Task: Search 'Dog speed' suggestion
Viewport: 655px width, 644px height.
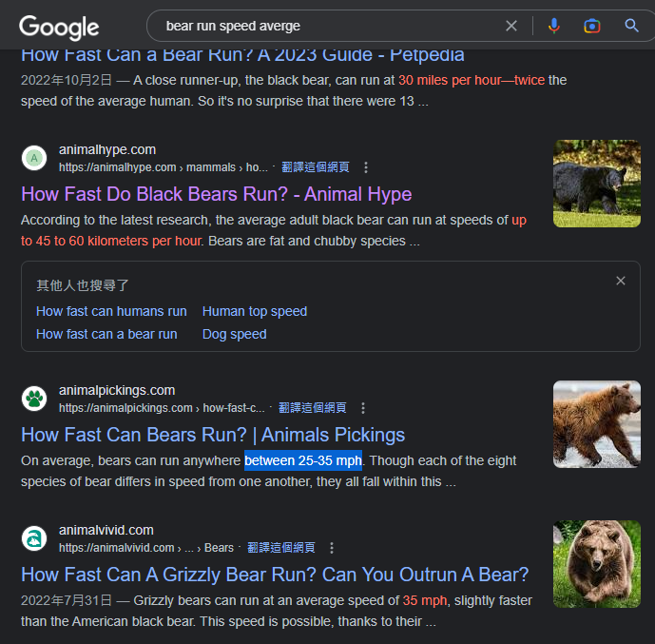Action: tap(235, 334)
